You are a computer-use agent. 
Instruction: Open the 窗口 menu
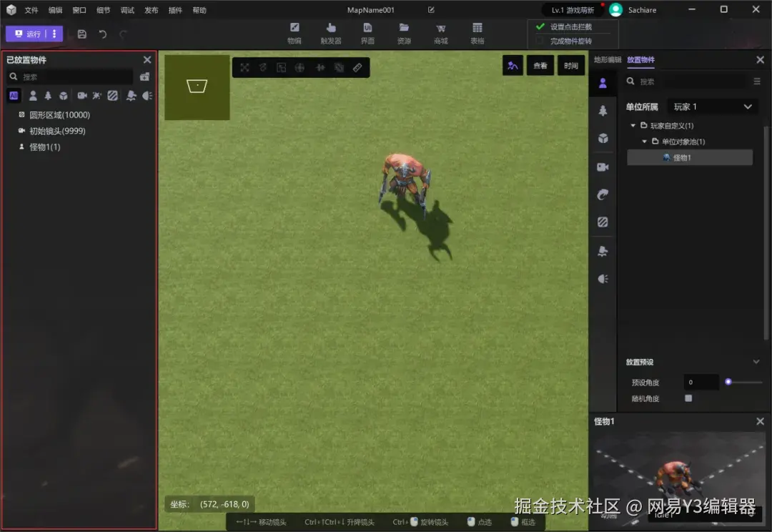click(79, 10)
